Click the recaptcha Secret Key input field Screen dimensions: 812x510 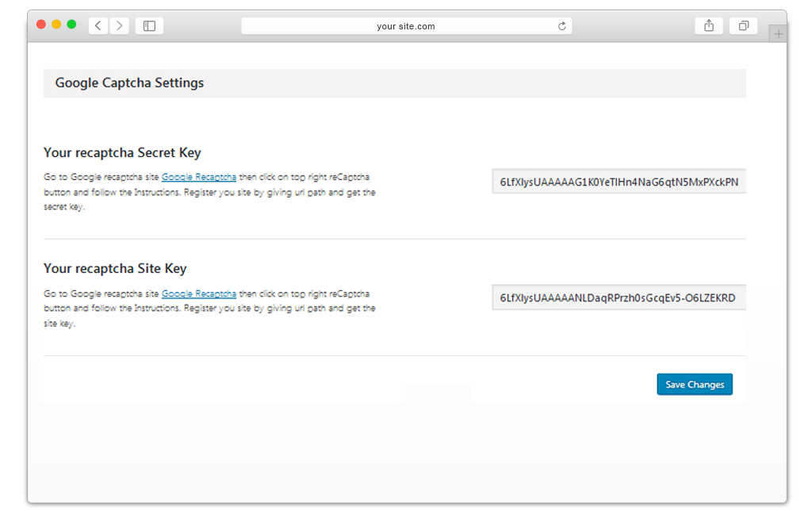(x=619, y=181)
